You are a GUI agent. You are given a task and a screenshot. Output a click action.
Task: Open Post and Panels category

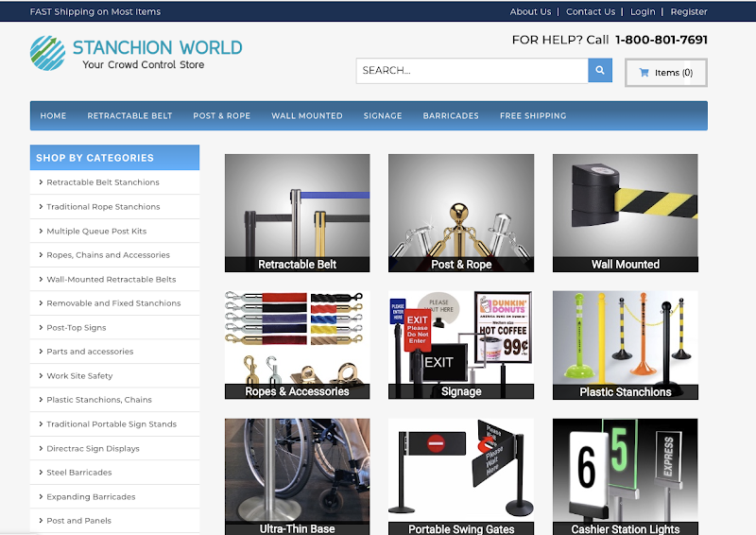pyautogui.click(x=114, y=521)
